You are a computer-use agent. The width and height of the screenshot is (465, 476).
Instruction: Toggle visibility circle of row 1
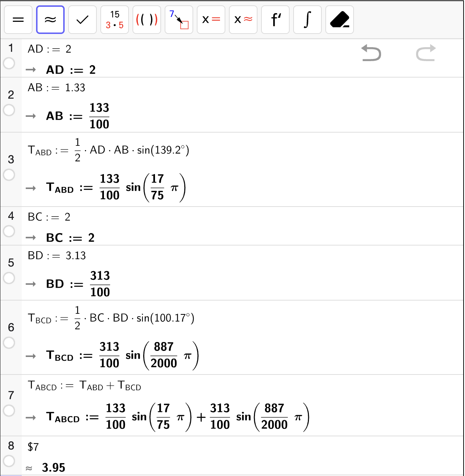tap(9, 63)
